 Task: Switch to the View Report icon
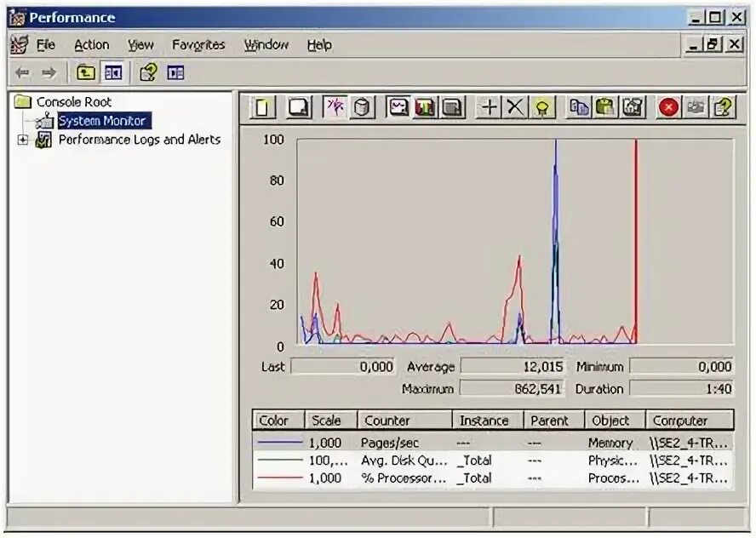tap(452, 107)
